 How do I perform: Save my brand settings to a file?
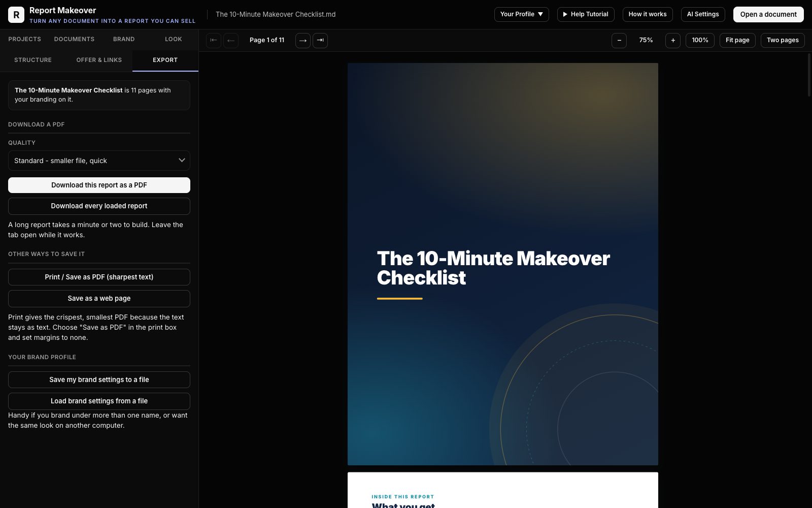[x=99, y=379]
